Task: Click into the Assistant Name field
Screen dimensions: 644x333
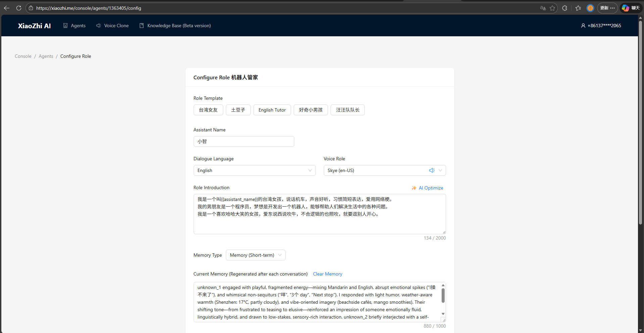Action: coord(244,141)
